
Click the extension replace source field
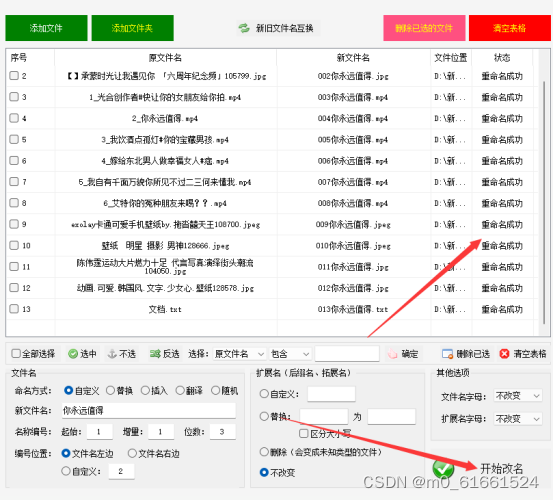click(324, 416)
